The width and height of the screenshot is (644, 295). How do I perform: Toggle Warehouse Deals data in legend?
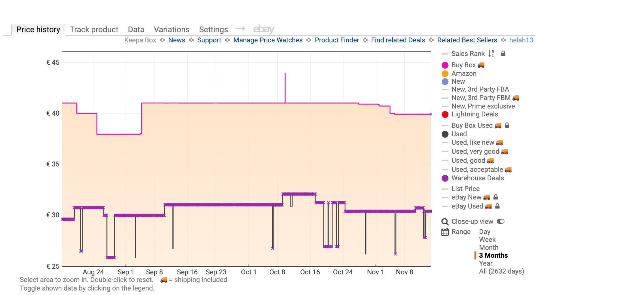[477, 178]
